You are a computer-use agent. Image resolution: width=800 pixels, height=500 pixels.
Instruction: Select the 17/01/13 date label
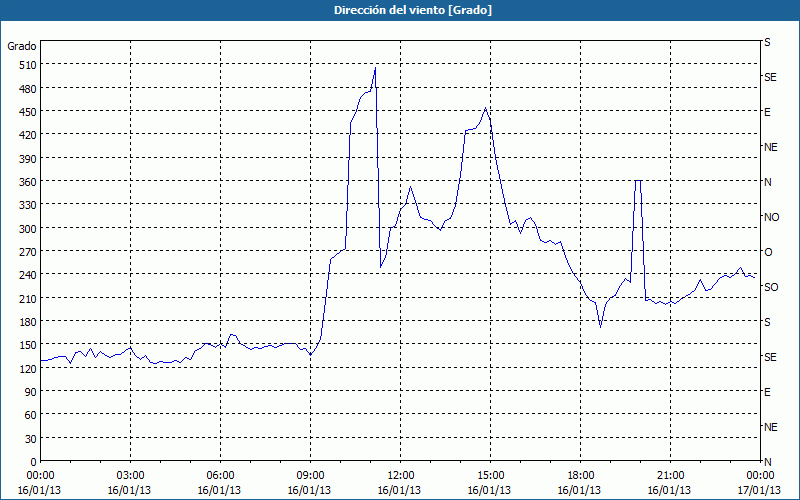tap(760, 490)
